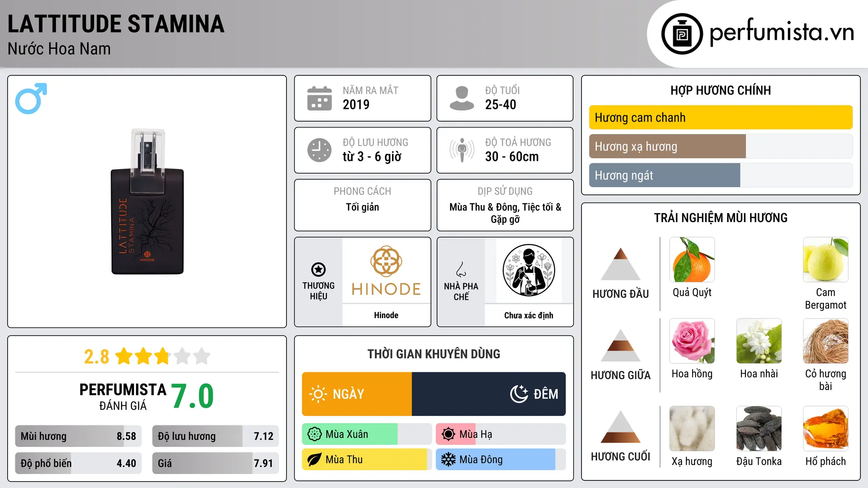Click the Độ phổ biến 4.40 score bar

pos(78,463)
